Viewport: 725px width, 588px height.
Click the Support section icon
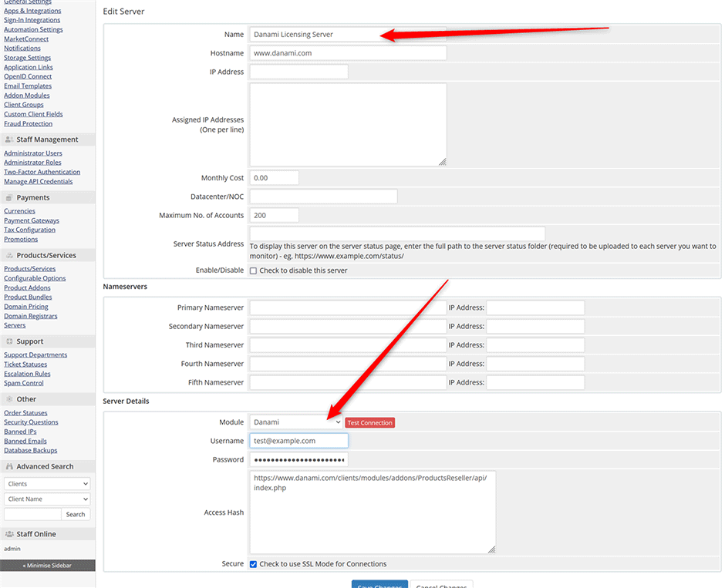8,341
